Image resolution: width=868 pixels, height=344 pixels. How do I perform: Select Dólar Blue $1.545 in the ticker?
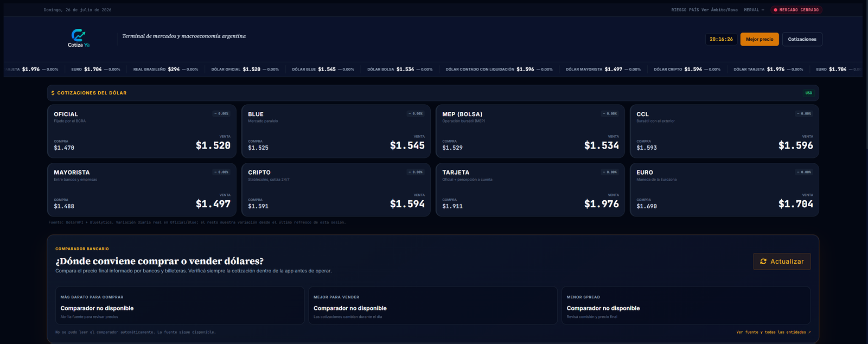323,69
